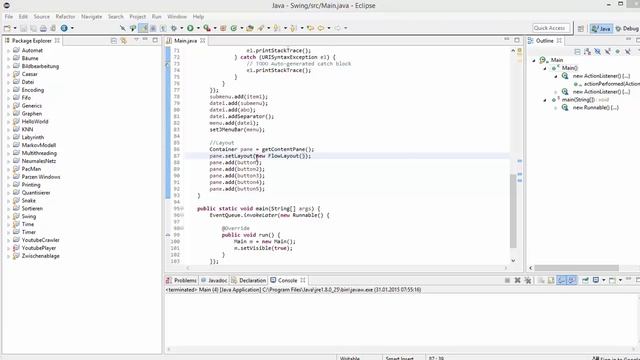Click Collapse All icon in Package Explorer
This screenshot has width=640, height=360.
coord(114,40)
